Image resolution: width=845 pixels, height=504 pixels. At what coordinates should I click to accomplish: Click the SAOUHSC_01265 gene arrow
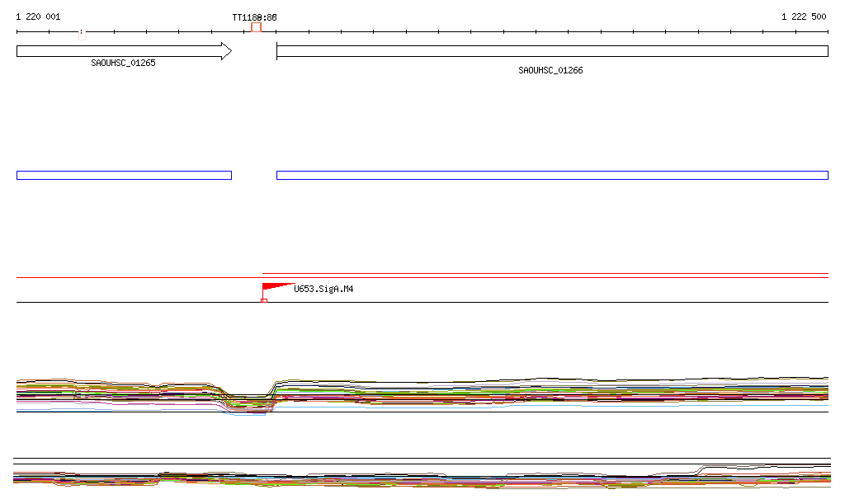[x=124, y=51]
